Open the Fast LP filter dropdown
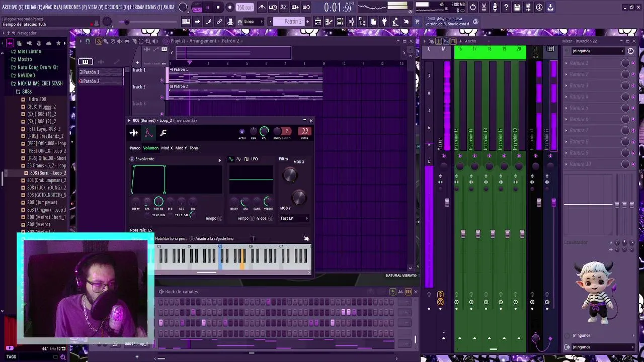The image size is (644, 362). point(294,218)
